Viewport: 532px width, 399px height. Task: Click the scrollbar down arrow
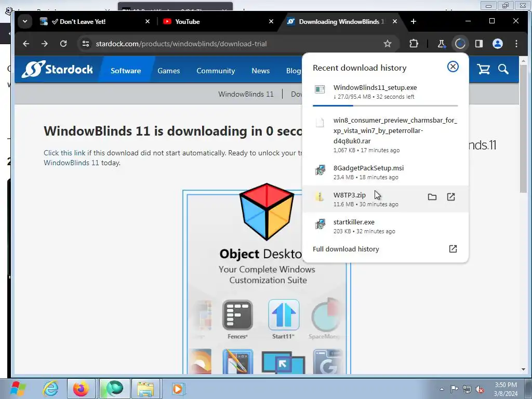(x=523, y=369)
